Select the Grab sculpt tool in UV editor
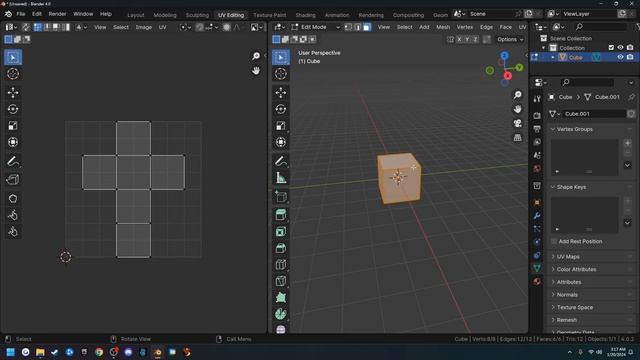 coord(13,198)
